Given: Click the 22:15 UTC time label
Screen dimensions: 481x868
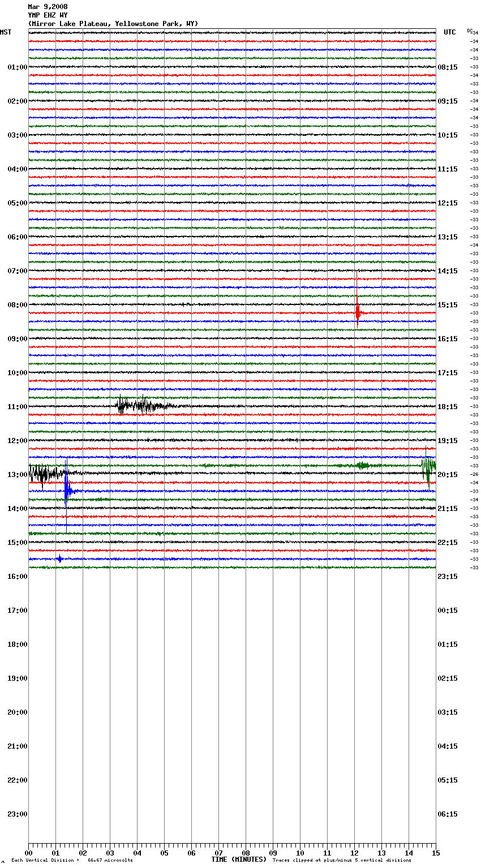Looking at the screenshot, I should pos(448,542).
